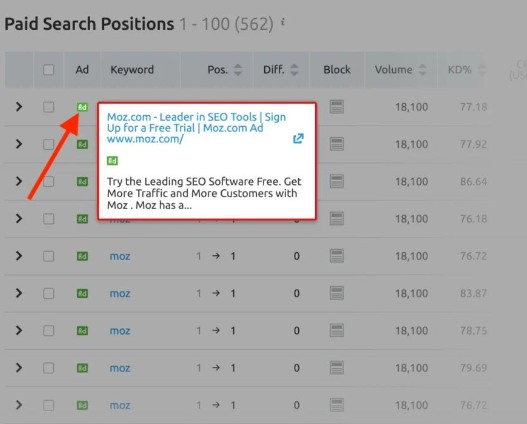527x424 pixels.
Task: Click the Ad icon in the 83.87 row
Action: [82, 294]
